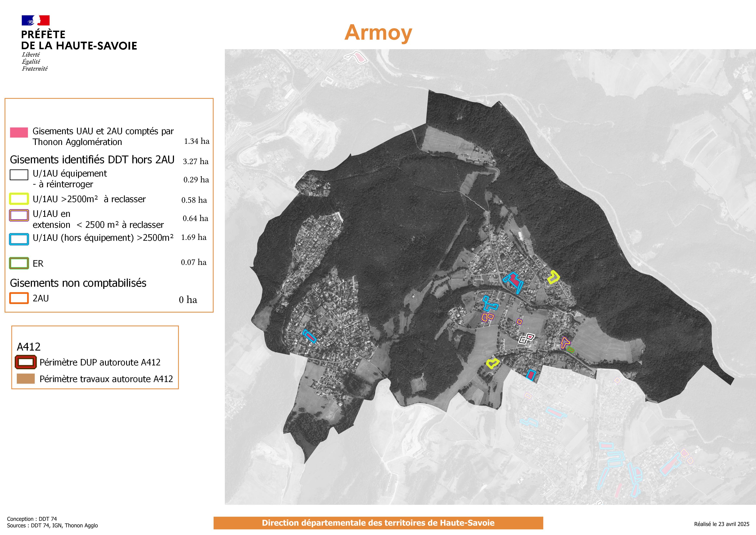Click the purple U/1AU en extension legend box
756x535 pixels.
[19, 216]
